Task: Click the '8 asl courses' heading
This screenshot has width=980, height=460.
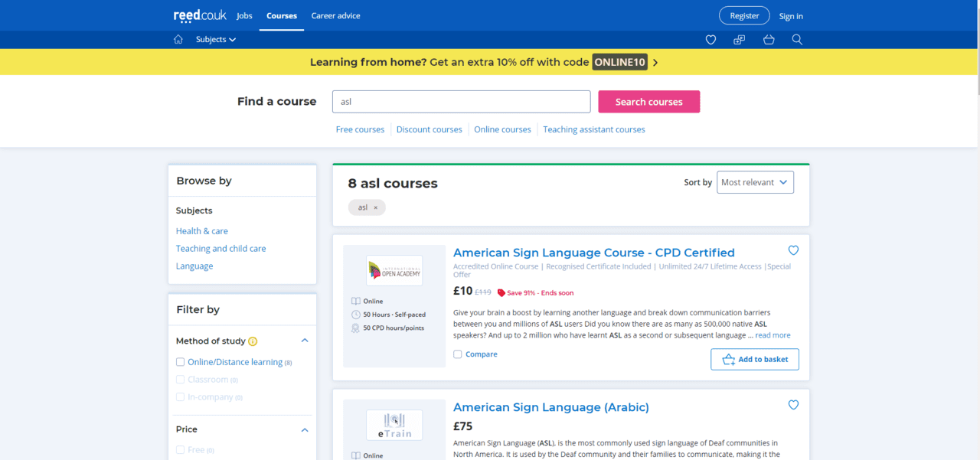Action: [393, 184]
